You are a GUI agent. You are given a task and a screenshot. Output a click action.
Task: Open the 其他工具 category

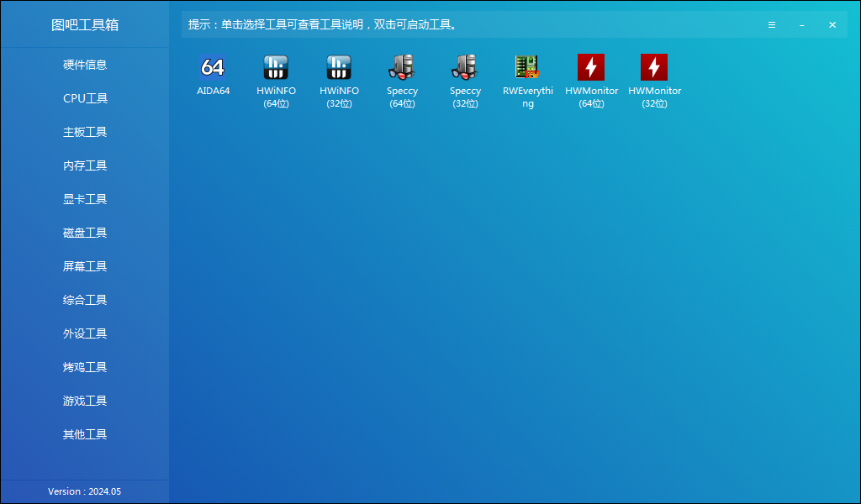[85, 434]
